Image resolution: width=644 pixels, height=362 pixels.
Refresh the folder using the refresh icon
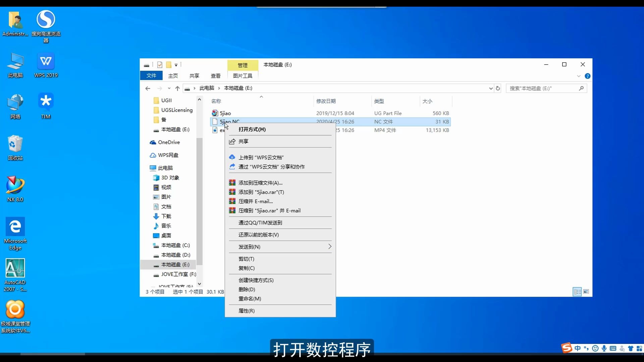click(x=498, y=88)
